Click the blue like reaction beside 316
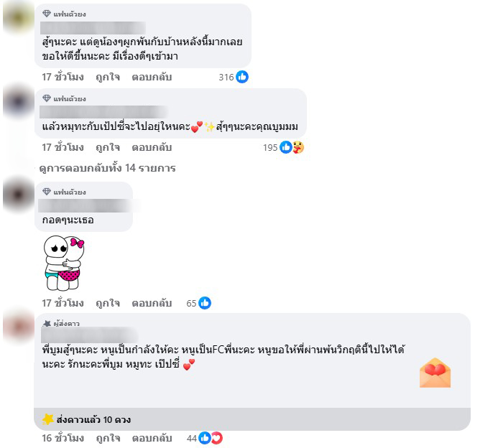The width and height of the screenshot is (498, 448). (242, 77)
